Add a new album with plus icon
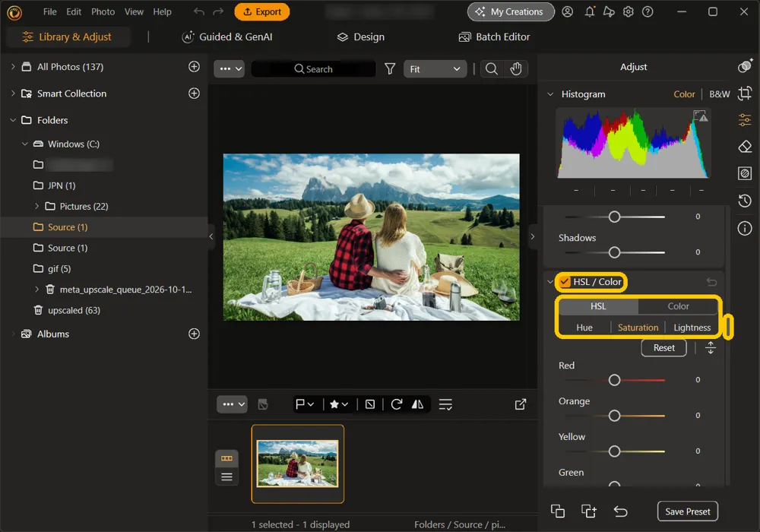Image resolution: width=760 pixels, height=532 pixels. 194,334
